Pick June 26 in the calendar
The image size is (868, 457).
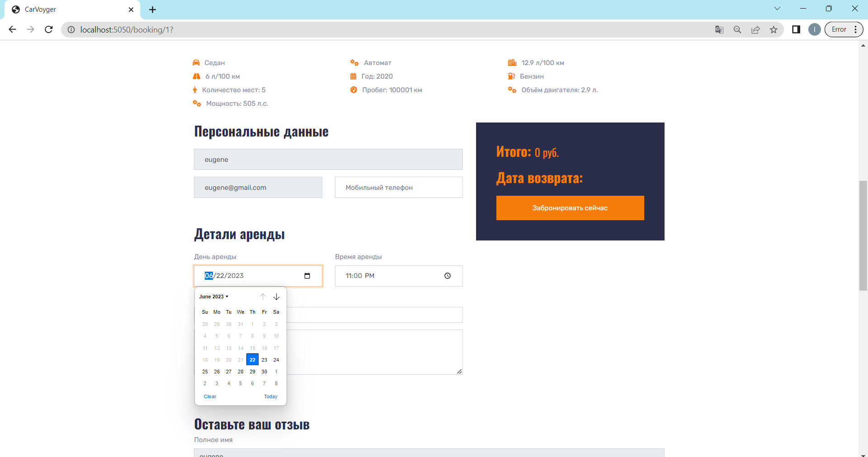[x=217, y=372]
